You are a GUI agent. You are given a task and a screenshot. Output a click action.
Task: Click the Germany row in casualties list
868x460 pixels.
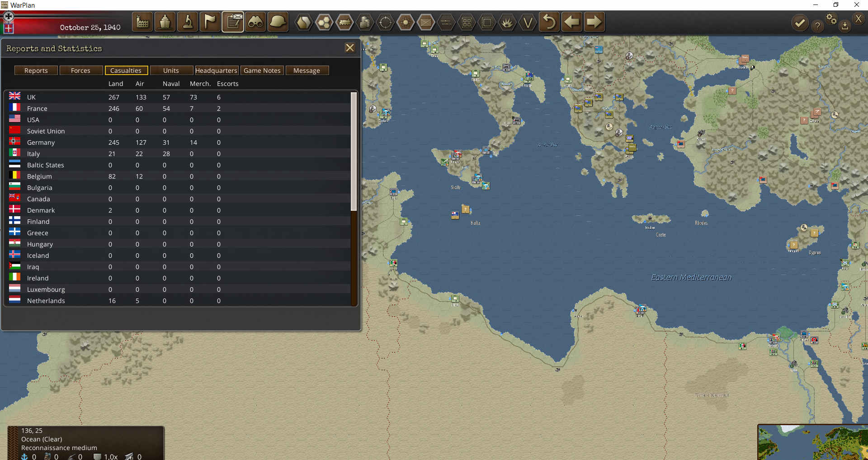pos(179,142)
